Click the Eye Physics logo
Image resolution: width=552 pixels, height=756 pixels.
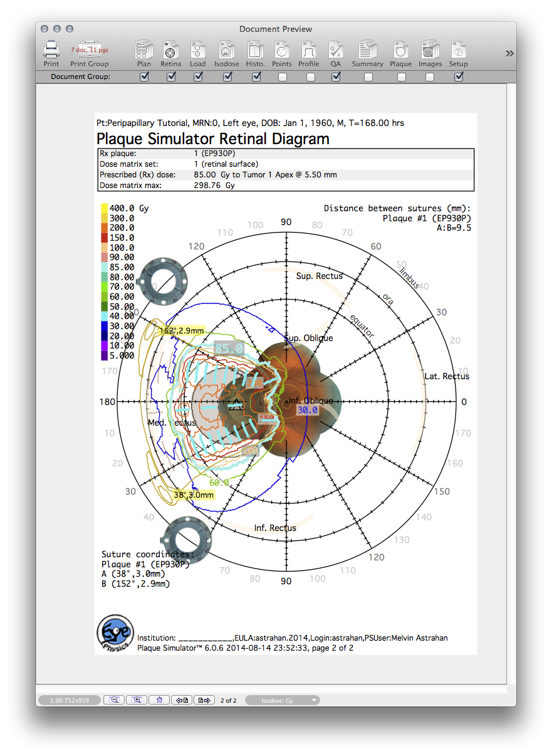[115, 633]
